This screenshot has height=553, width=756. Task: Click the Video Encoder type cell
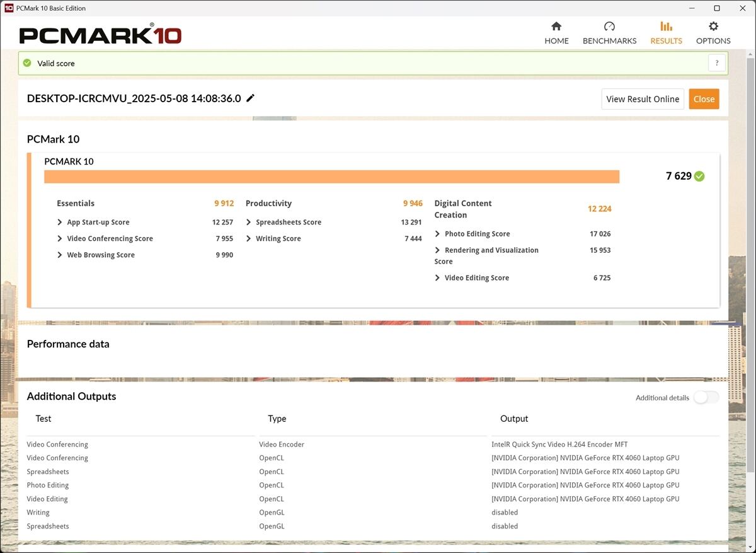(282, 445)
